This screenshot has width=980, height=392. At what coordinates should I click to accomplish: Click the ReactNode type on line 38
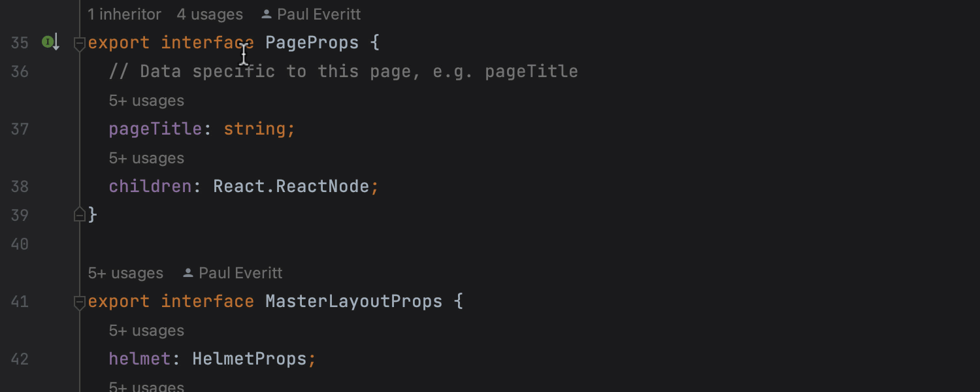point(322,186)
